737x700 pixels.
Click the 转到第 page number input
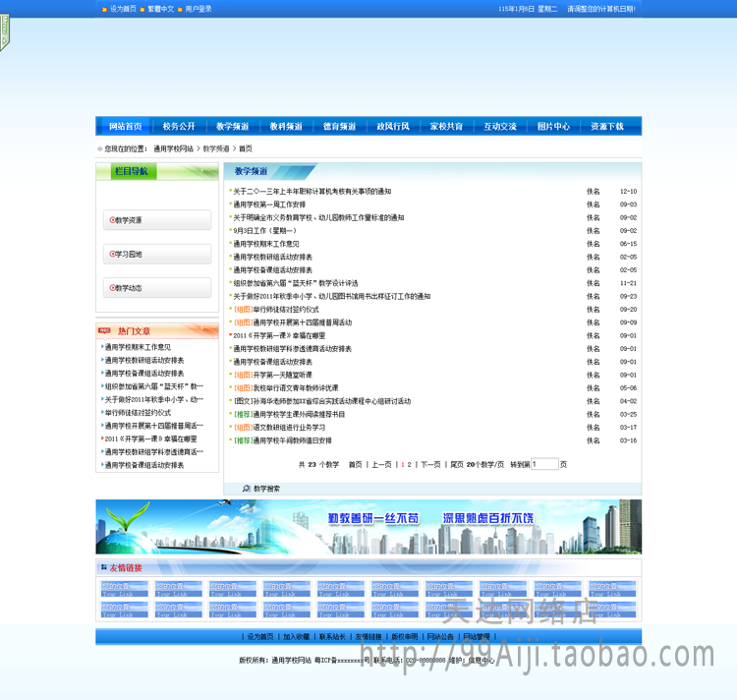click(544, 464)
